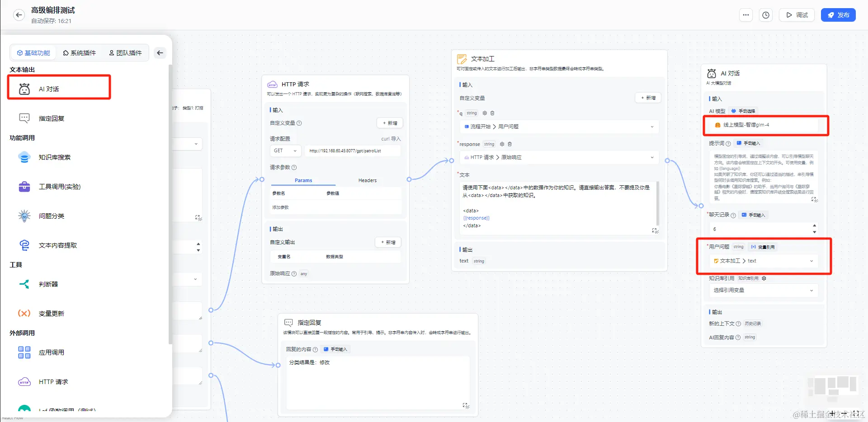Toggle 聊天记录 手动输入 mode
The width and height of the screenshot is (868, 422).
[754, 215]
